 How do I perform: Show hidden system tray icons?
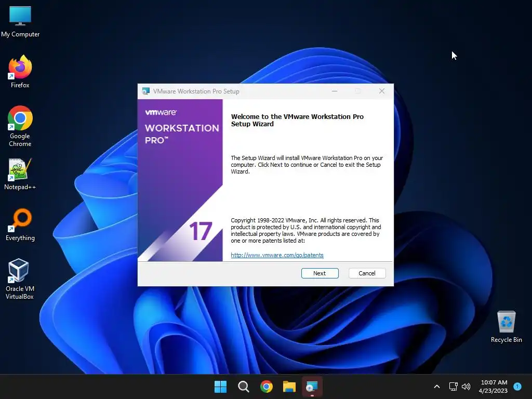pos(437,387)
